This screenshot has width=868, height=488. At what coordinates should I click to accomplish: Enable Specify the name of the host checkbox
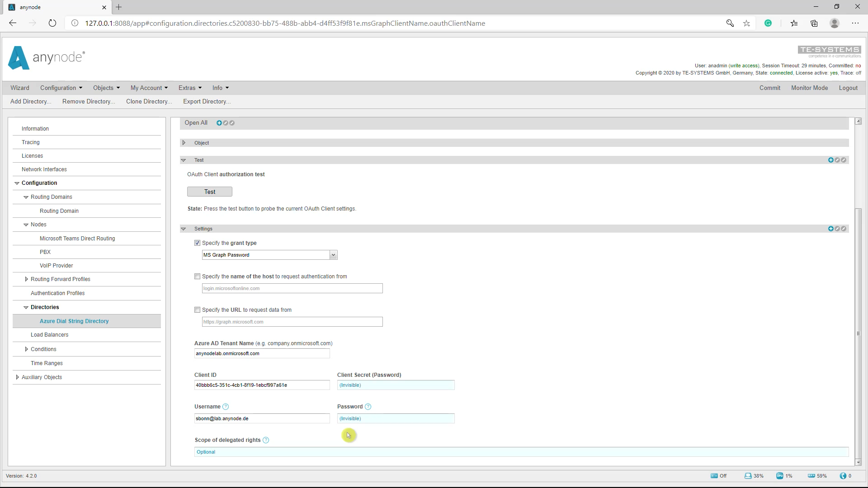197,277
